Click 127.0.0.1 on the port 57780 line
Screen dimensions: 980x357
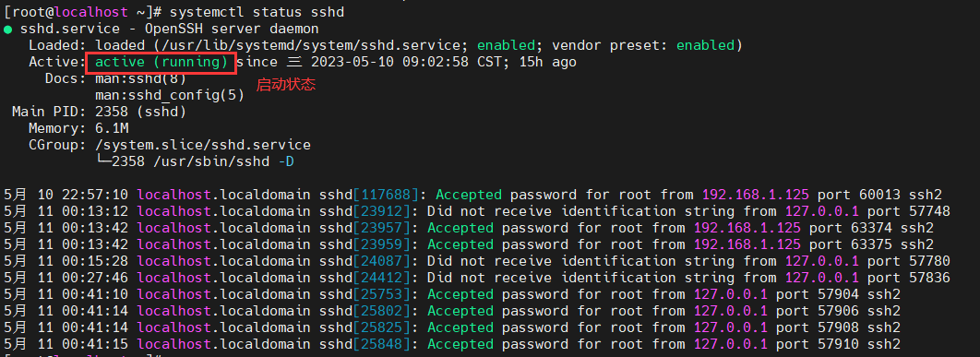pos(821,261)
